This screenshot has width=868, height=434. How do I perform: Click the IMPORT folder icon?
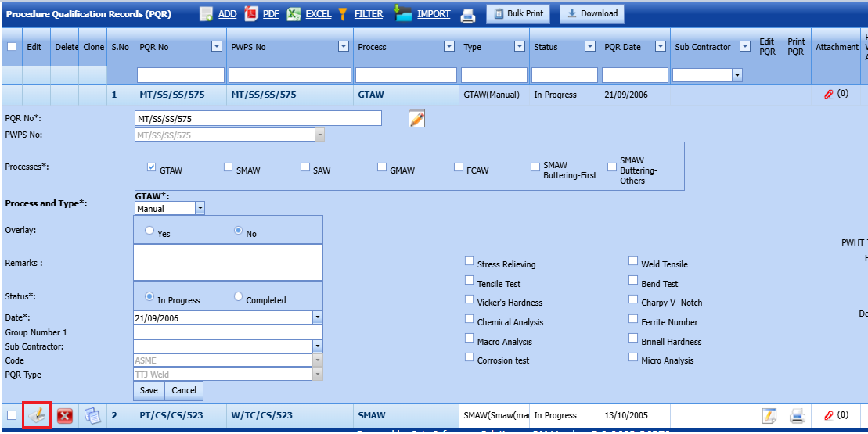403,13
